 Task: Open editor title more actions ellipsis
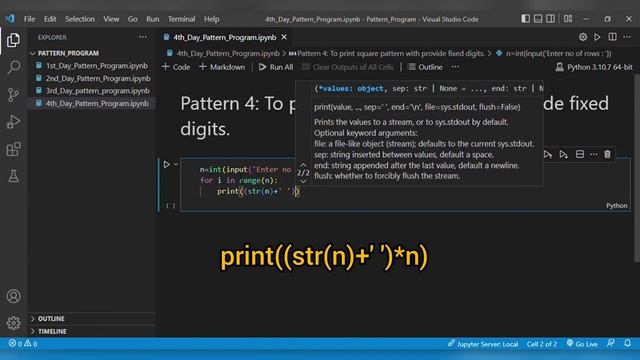click(627, 37)
